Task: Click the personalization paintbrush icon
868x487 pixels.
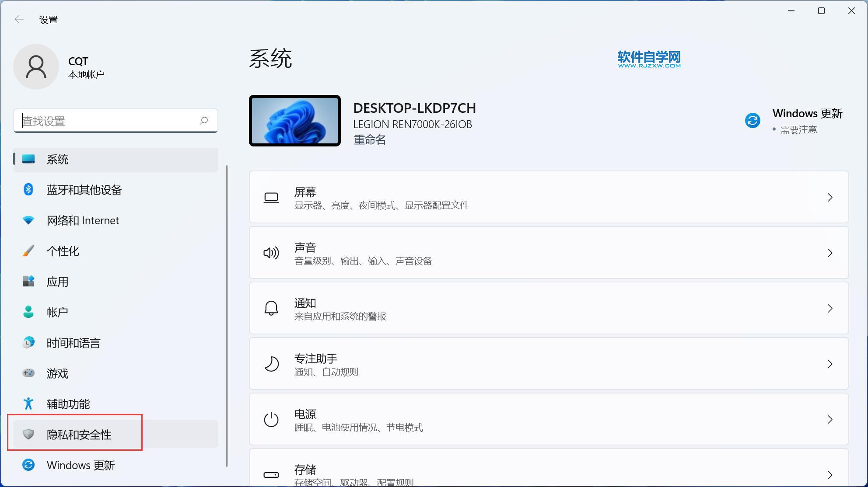Action: pyautogui.click(x=28, y=251)
